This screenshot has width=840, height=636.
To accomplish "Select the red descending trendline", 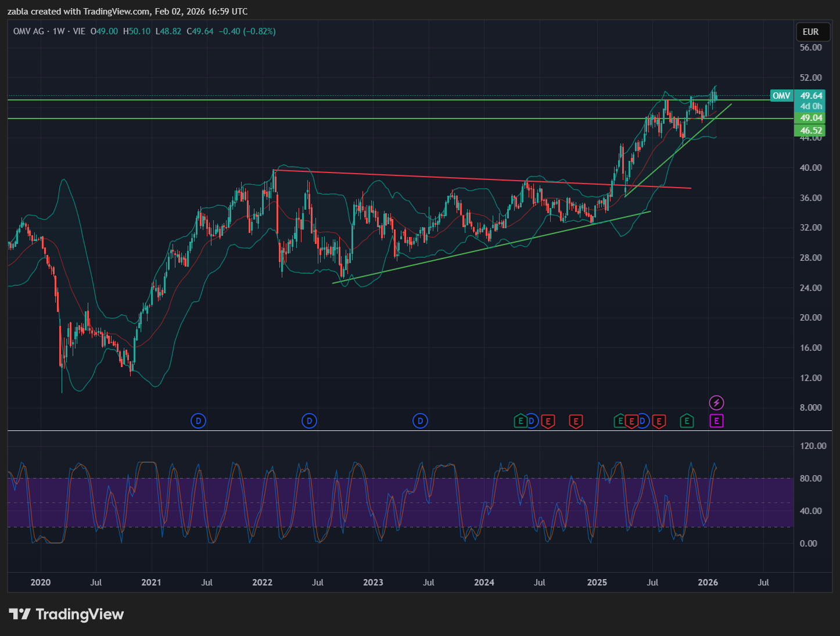I will coord(482,179).
